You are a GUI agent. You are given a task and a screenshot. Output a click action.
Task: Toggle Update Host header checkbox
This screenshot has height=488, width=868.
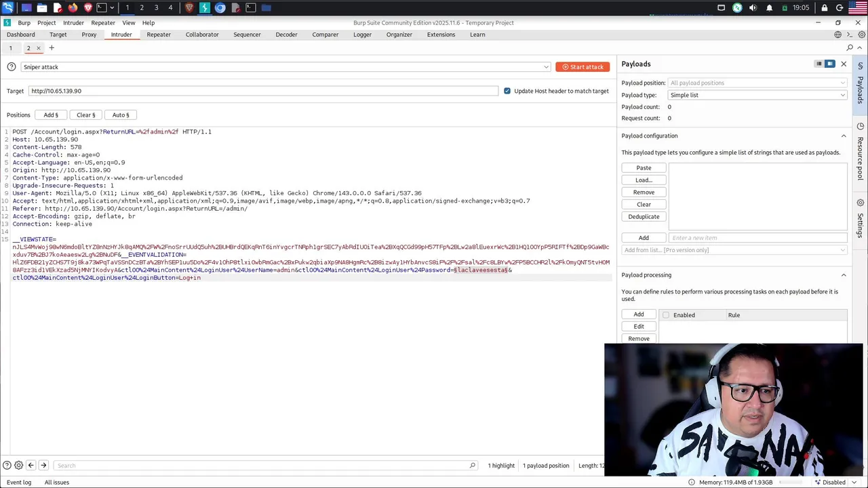tap(507, 91)
